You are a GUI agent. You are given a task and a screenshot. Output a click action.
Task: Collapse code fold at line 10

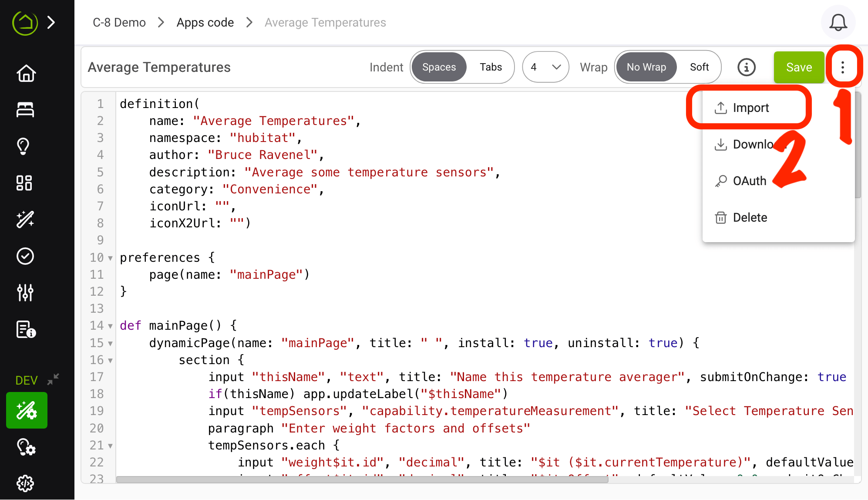click(x=111, y=258)
